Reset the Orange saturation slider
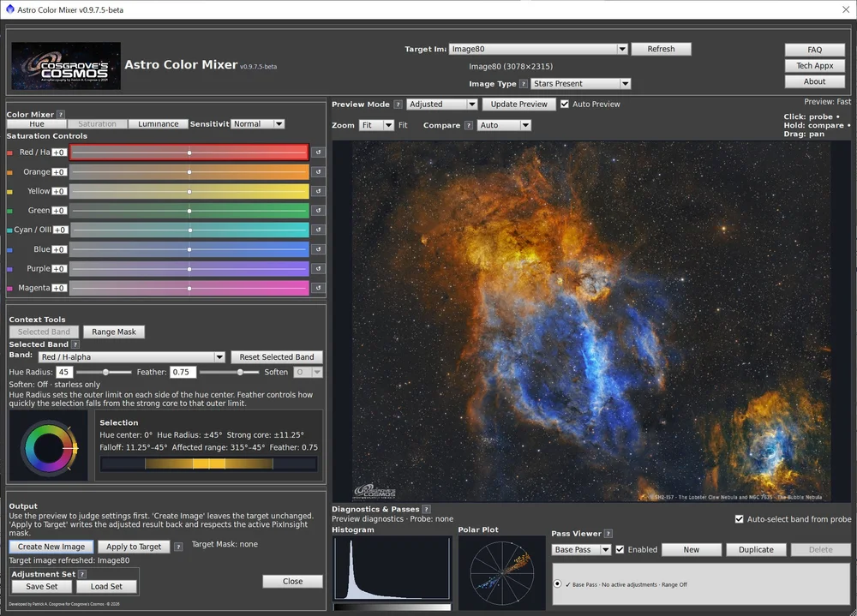The image size is (857, 616). point(318,171)
